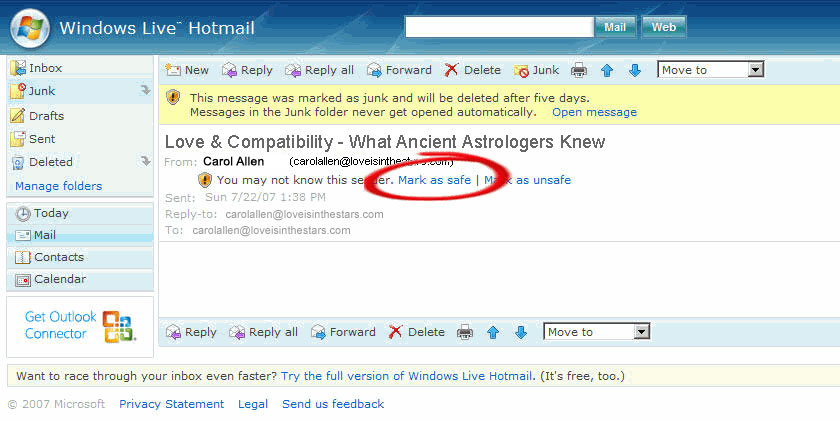
Task: Click the empty-folder arrow beside Junk
Action: click(x=145, y=90)
